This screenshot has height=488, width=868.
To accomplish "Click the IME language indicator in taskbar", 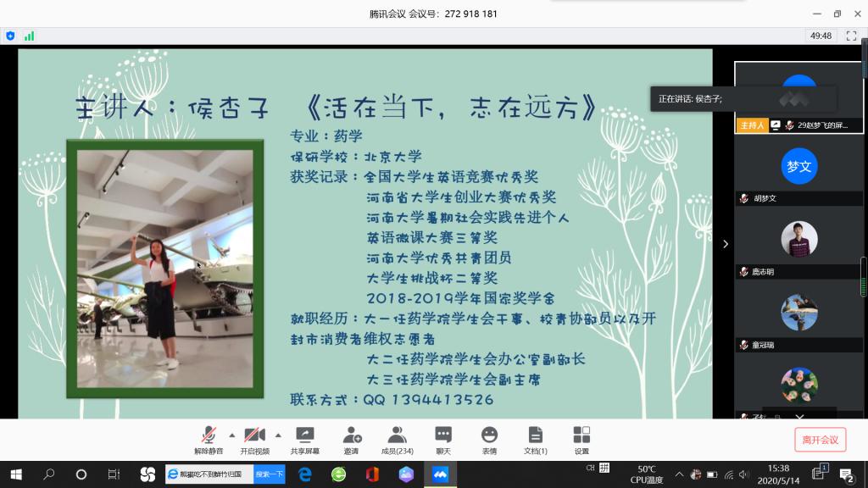I will pyautogui.click(x=591, y=468).
